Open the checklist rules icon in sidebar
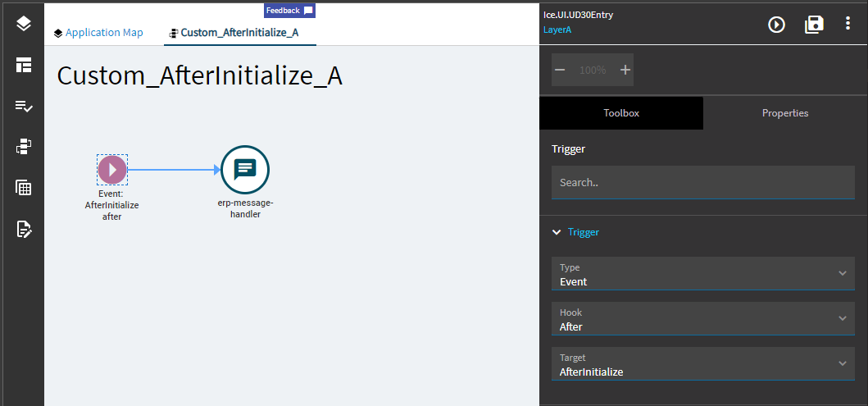This screenshot has width=868, height=406. (x=23, y=107)
